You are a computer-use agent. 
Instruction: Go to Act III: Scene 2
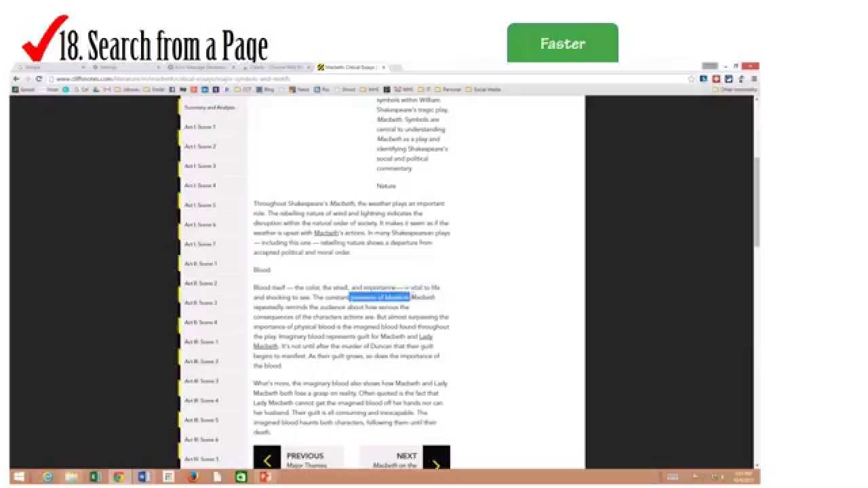coord(201,361)
